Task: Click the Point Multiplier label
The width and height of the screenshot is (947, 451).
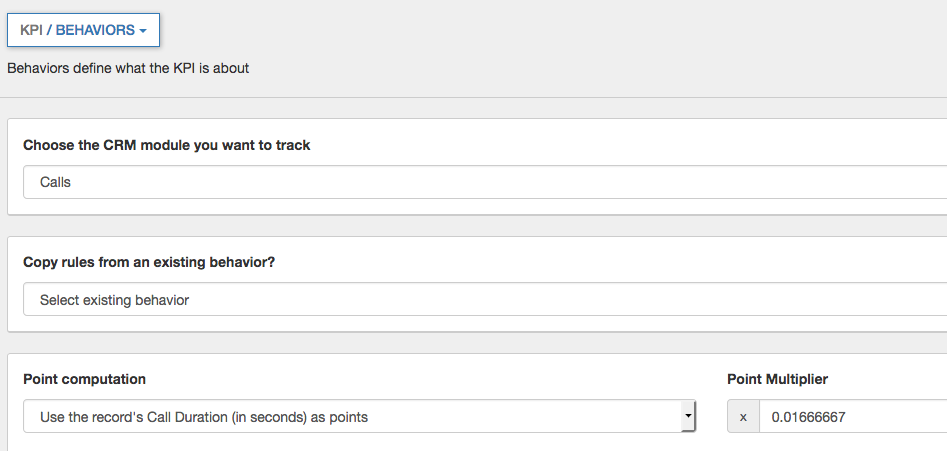Action: [777, 379]
